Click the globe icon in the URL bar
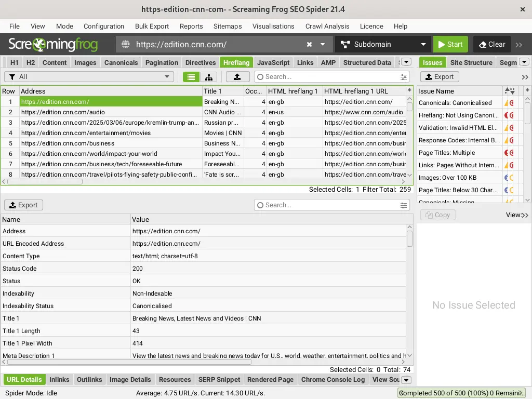 (x=126, y=45)
